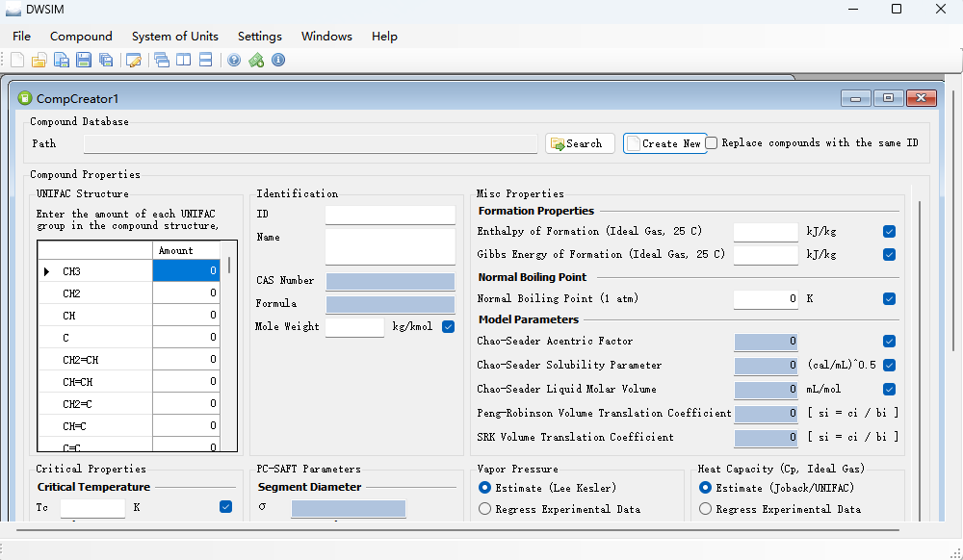Select Regress Experimental Data for Vapor Pressure
This screenshot has height=560, width=963.
(485, 509)
